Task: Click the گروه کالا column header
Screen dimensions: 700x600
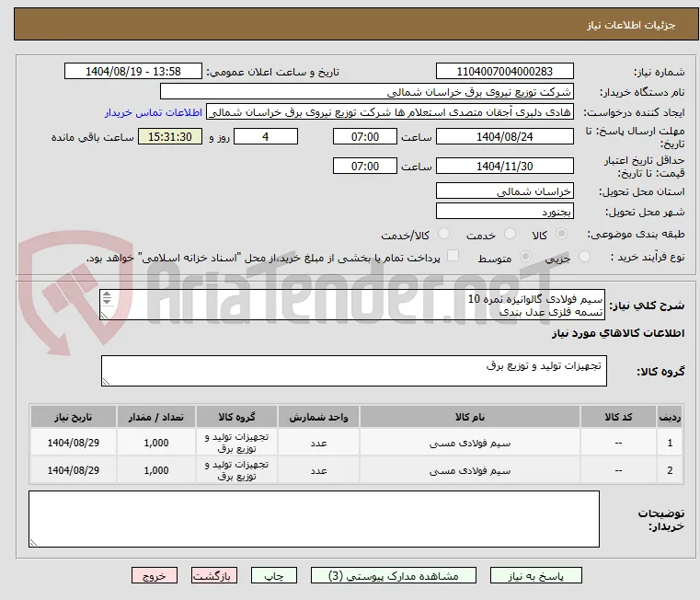Action: point(236,417)
